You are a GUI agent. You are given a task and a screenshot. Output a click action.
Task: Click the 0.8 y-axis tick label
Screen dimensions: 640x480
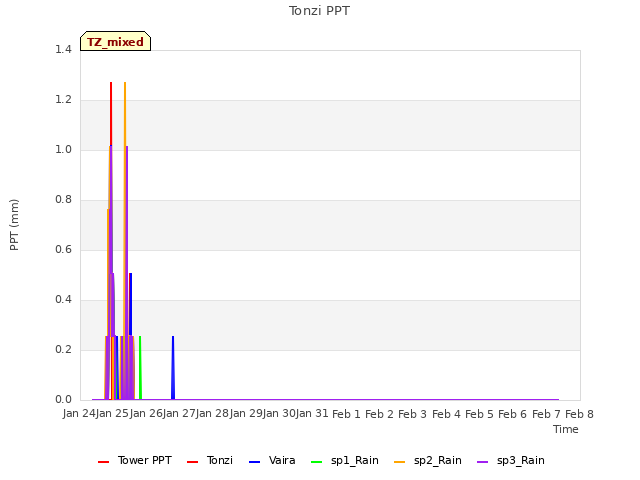(63, 200)
